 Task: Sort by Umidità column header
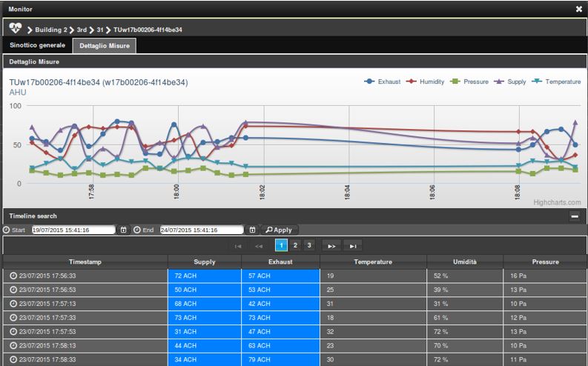(x=465, y=262)
